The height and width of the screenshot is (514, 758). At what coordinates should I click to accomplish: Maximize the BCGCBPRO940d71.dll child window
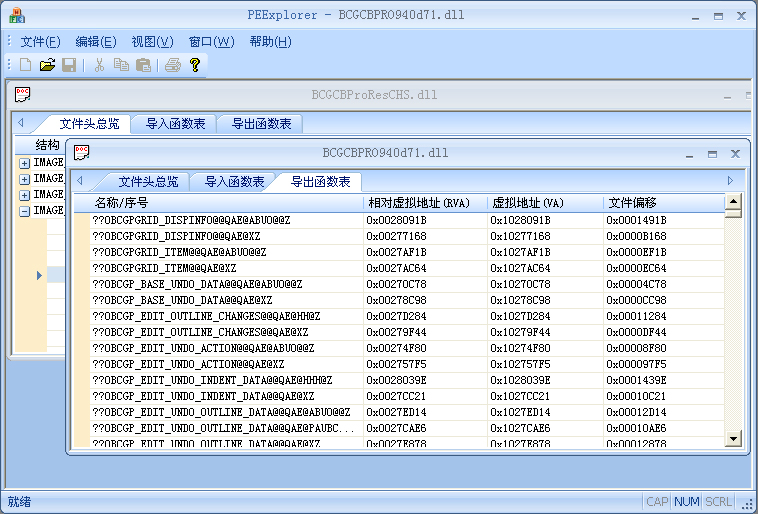712,154
